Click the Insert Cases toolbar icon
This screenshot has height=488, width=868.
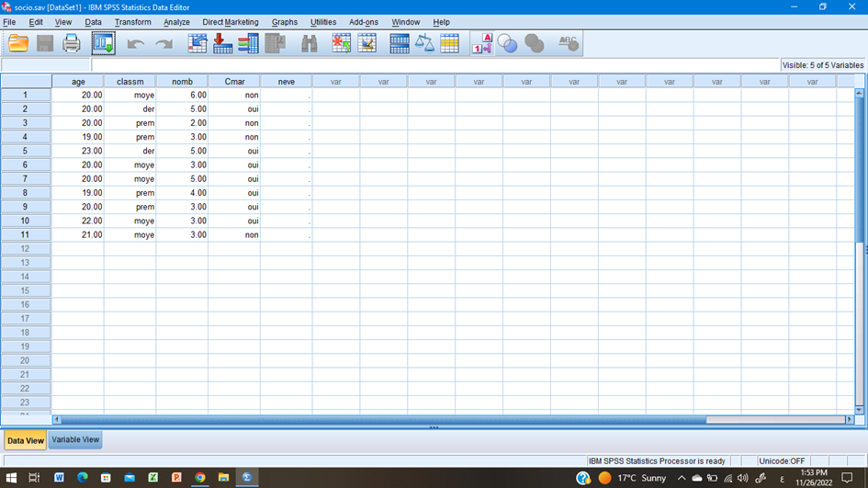click(341, 43)
